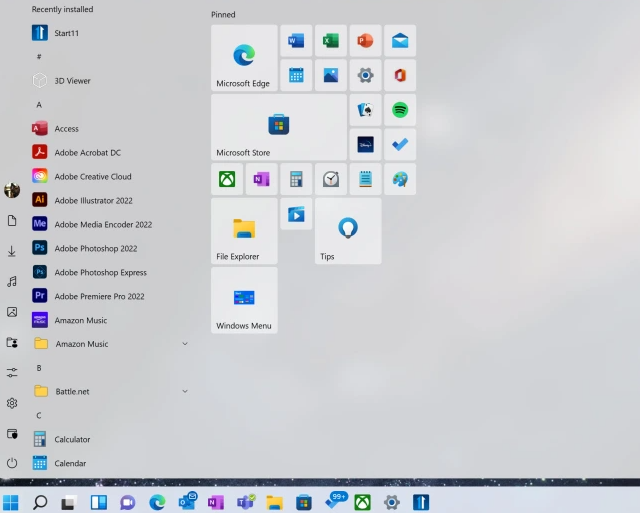Launch the PowerPoint pinned tile
The width and height of the screenshot is (640, 513).
pos(365,41)
